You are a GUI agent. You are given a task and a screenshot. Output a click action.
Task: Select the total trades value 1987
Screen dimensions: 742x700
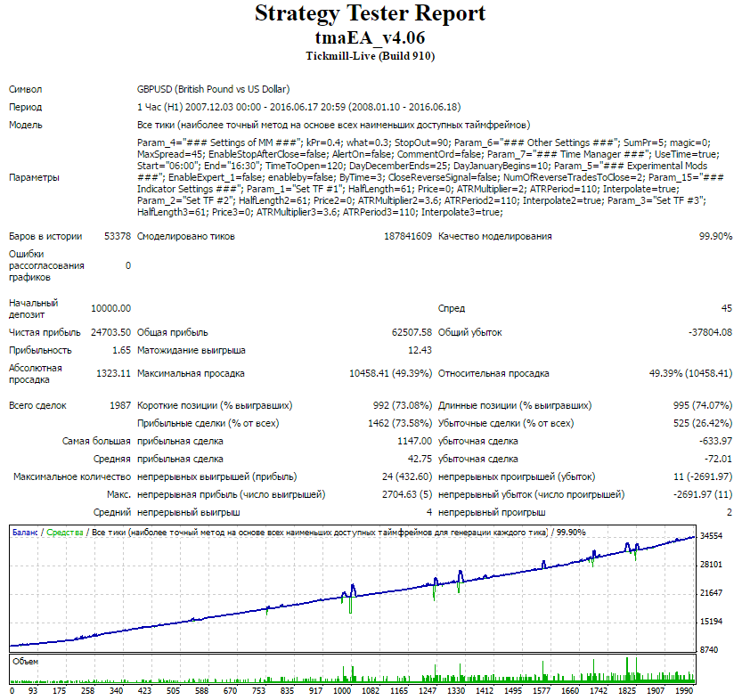click(120, 406)
